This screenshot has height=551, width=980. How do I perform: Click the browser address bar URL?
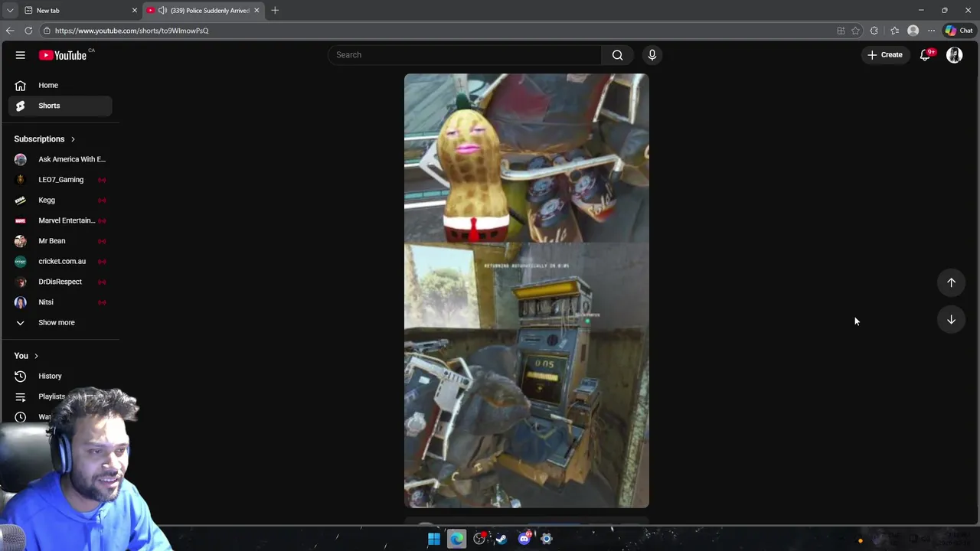(x=132, y=31)
